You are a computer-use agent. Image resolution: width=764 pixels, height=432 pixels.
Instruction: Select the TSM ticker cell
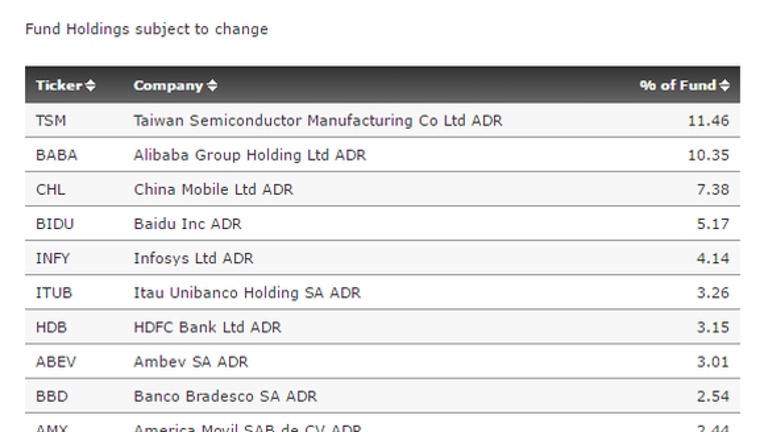[51, 120]
